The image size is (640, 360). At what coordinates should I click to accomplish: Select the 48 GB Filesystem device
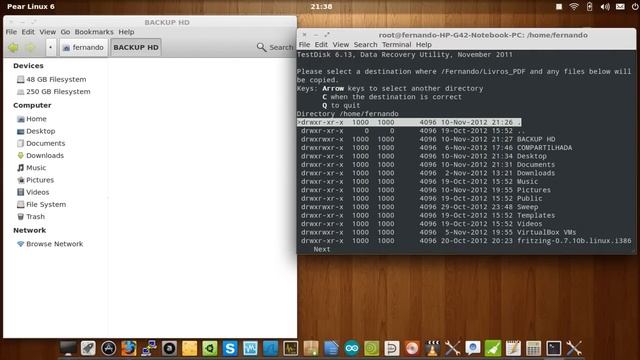tap(51, 79)
